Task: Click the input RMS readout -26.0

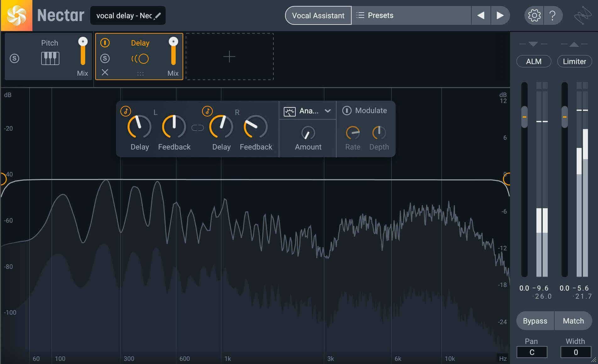Action: click(542, 296)
